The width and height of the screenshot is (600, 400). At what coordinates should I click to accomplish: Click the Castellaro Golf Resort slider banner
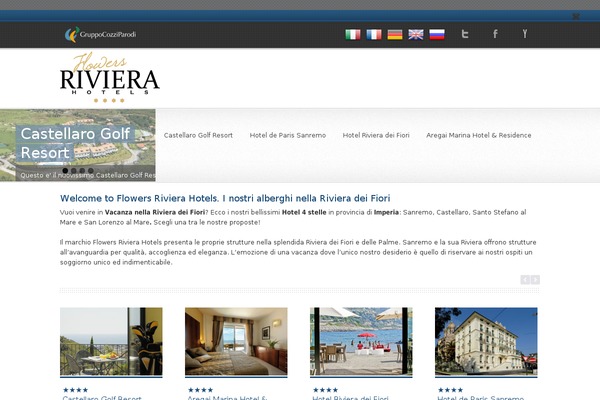pyautogui.click(x=78, y=145)
